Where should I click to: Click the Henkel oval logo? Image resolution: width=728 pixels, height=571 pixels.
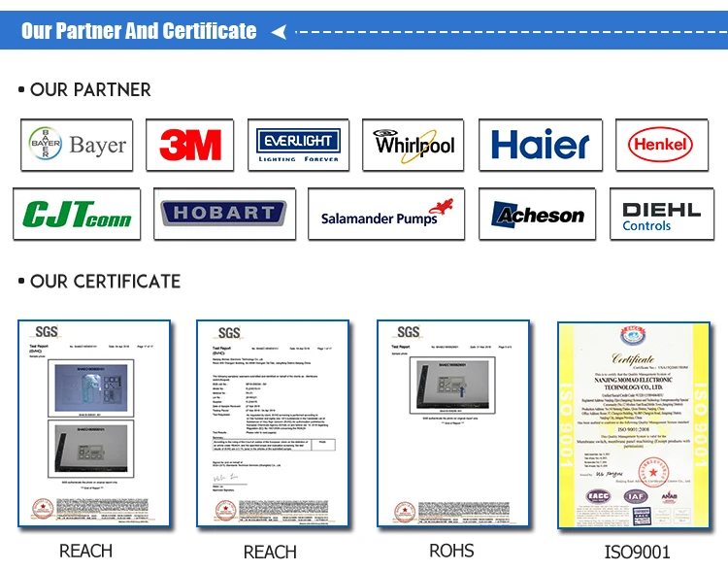(x=662, y=145)
